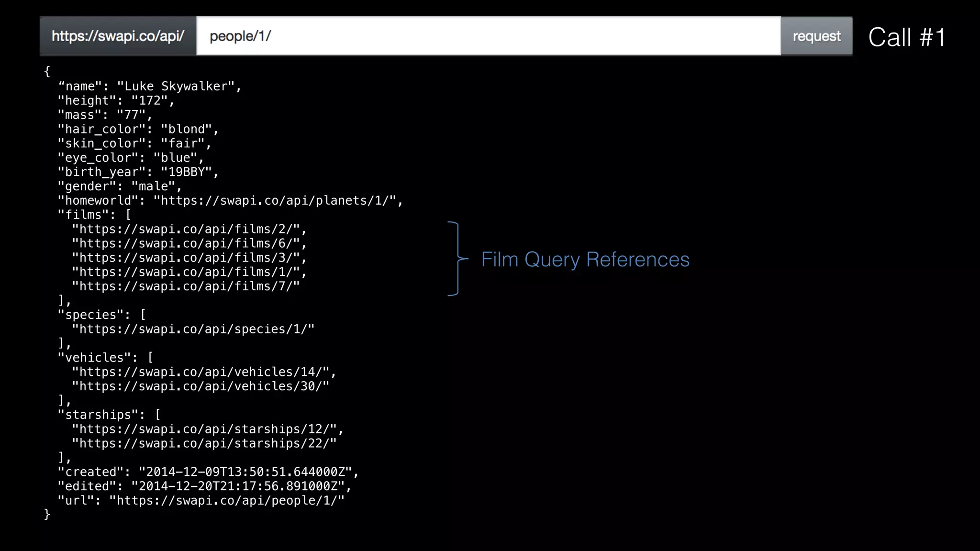980x551 pixels.
Task: Click the people/1/ input field
Action: (x=488, y=36)
